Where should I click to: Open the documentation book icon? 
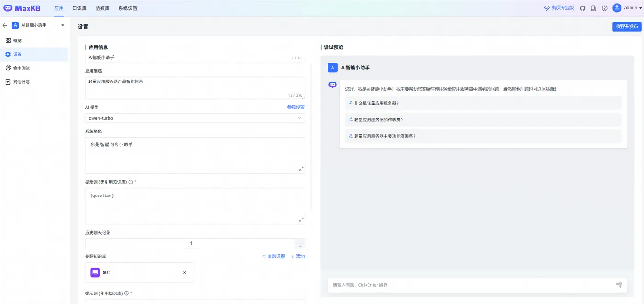pos(593,8)
